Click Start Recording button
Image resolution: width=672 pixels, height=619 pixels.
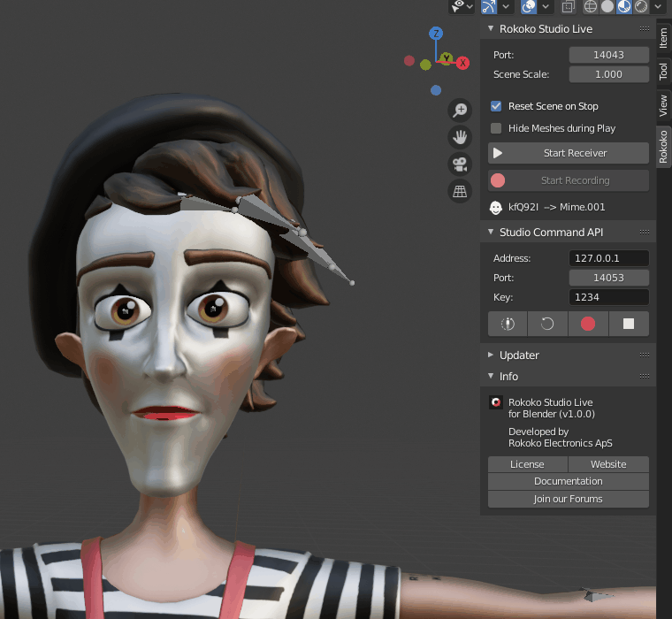(569, 180)
